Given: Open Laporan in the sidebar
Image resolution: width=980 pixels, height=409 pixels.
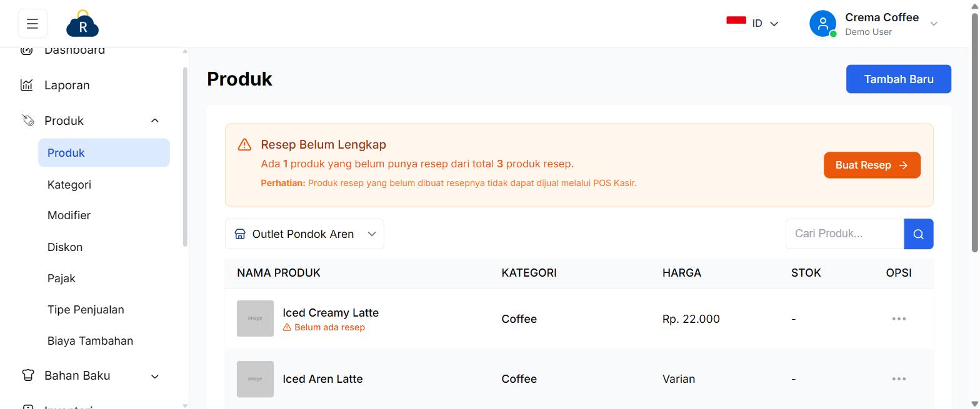Looking at the screenshot, I should click(67, 85).
